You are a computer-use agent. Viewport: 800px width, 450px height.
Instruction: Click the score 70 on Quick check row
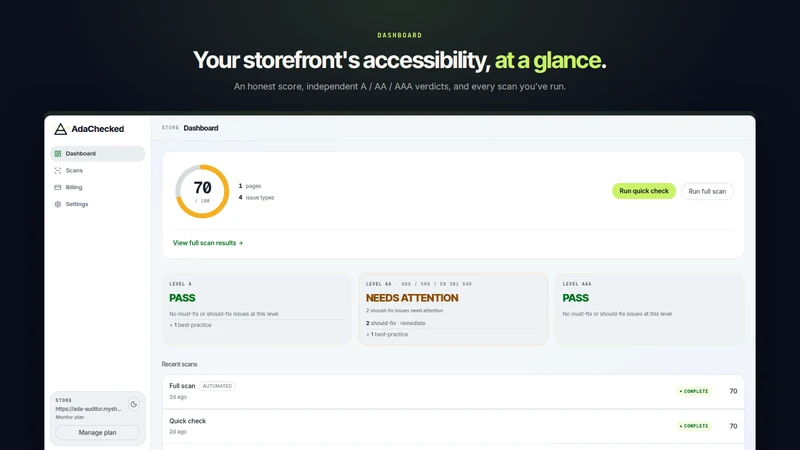(x=733, y=426)
